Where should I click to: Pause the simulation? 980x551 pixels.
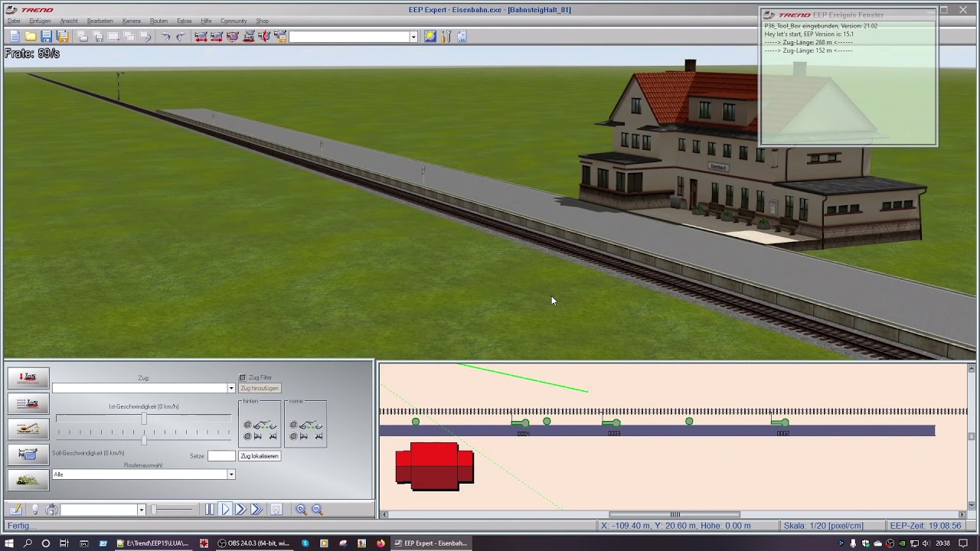(209, 510)
